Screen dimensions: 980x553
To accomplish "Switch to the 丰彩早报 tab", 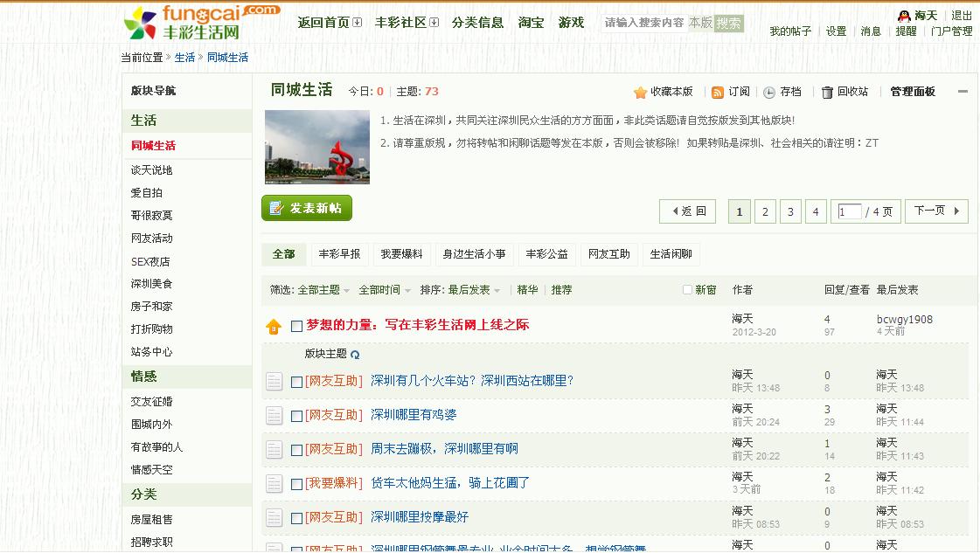I will point(339,254).
